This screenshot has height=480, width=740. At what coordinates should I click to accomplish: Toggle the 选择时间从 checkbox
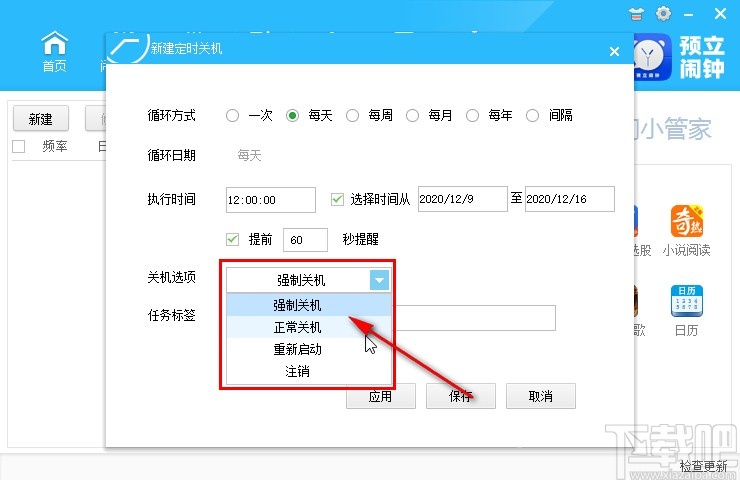pyautogui.click(x=337, y=199)
